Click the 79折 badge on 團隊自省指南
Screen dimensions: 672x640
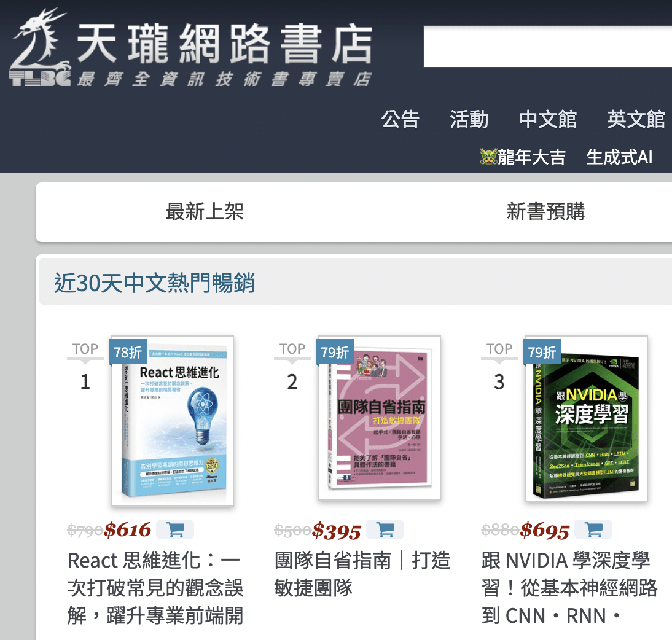[x=335, y=352]
